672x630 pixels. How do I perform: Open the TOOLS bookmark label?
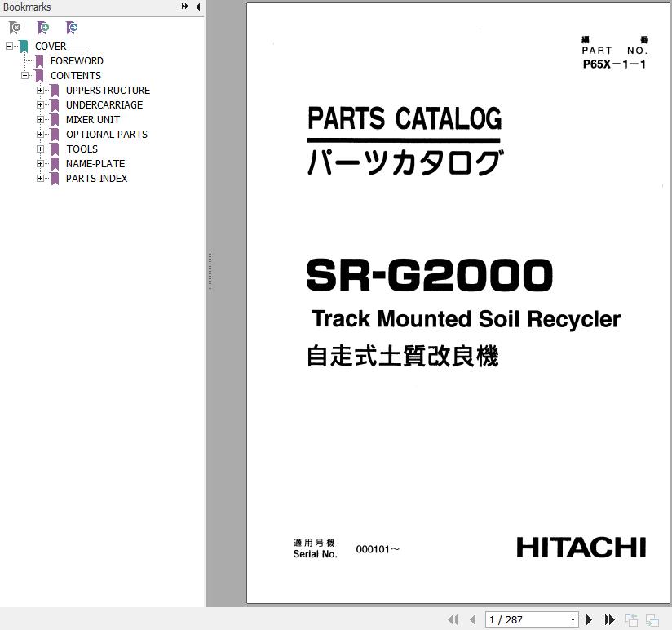82,149
